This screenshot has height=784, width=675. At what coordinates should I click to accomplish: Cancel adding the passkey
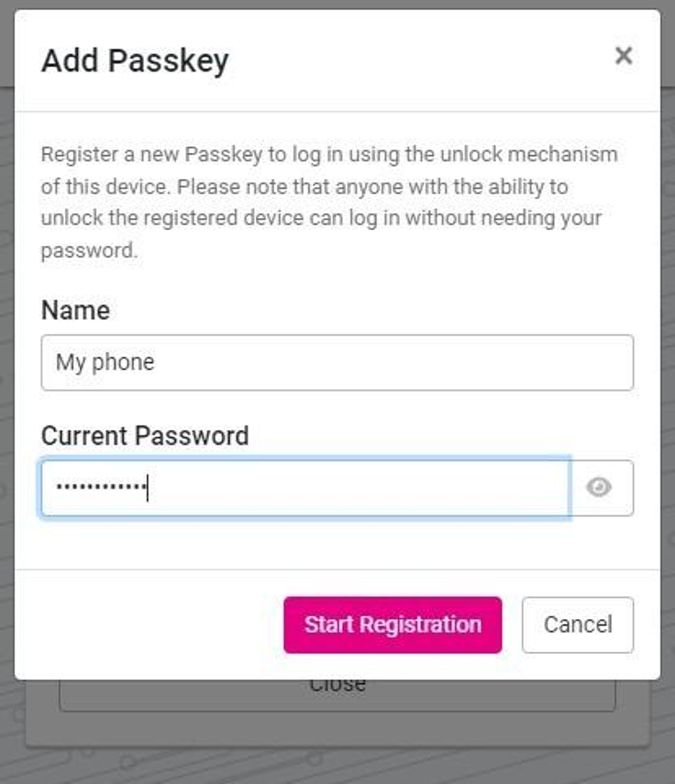point(578,625)
